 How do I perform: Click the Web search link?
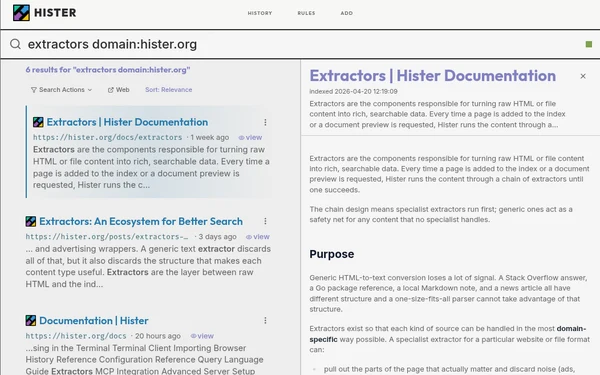(119, 90)
